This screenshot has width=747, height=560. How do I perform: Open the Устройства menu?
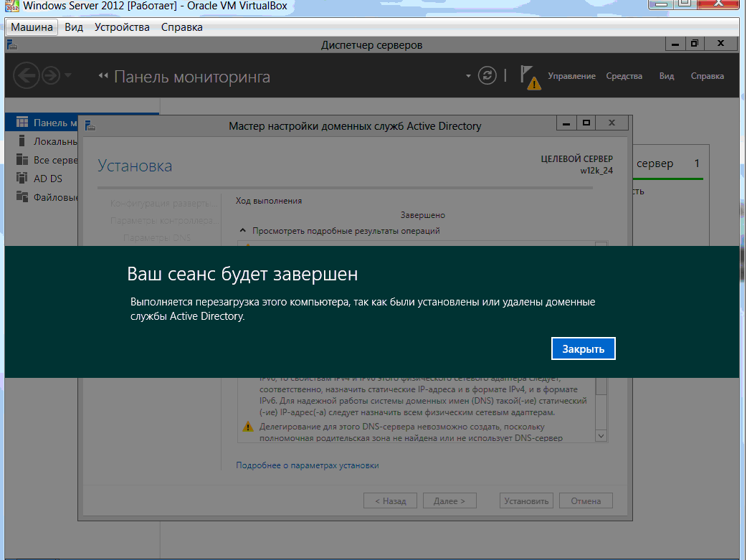pos(122,27)
